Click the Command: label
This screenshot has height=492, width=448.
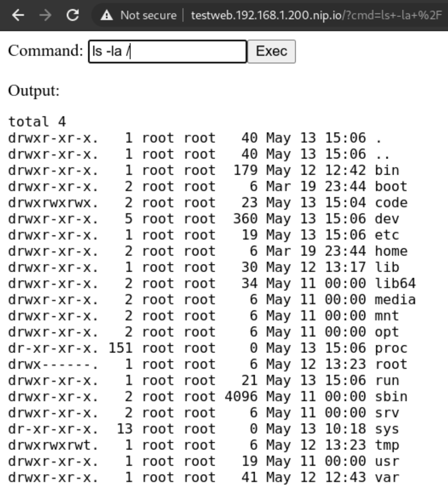46,51
